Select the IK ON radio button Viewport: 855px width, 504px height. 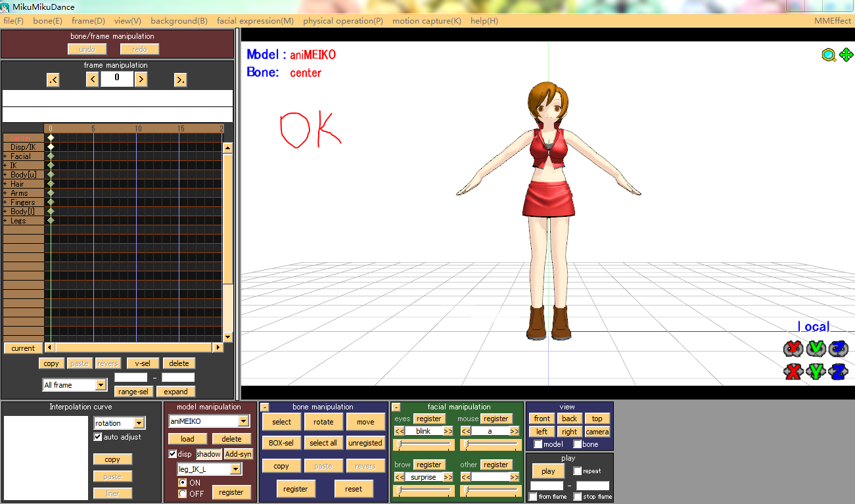[183, 482]
